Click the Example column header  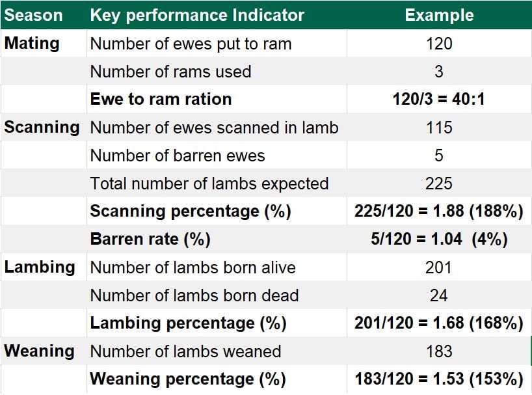[x=439, y=15]
